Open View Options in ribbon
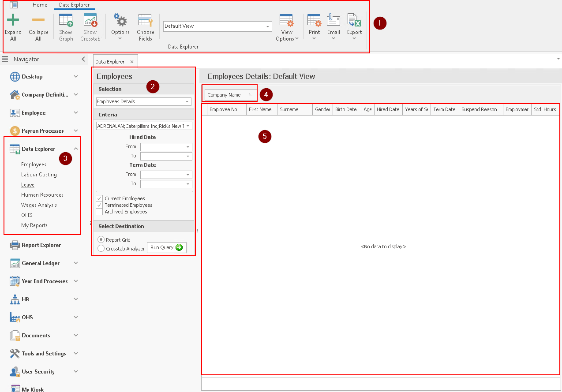 pyautogui.click(x=287, y=27)
